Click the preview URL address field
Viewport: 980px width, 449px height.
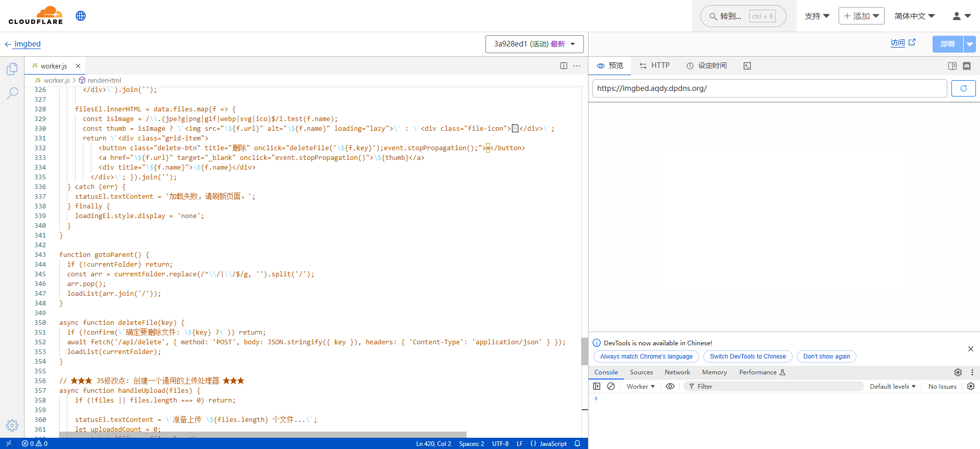769,88
